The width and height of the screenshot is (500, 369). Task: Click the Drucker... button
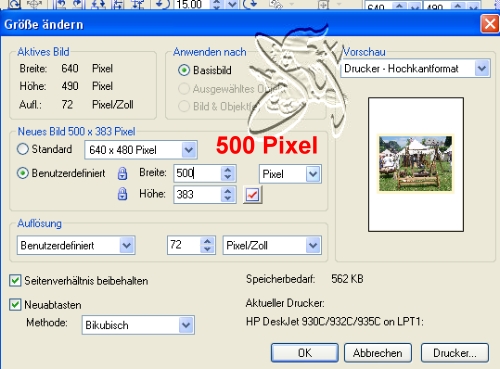(455, 353)
